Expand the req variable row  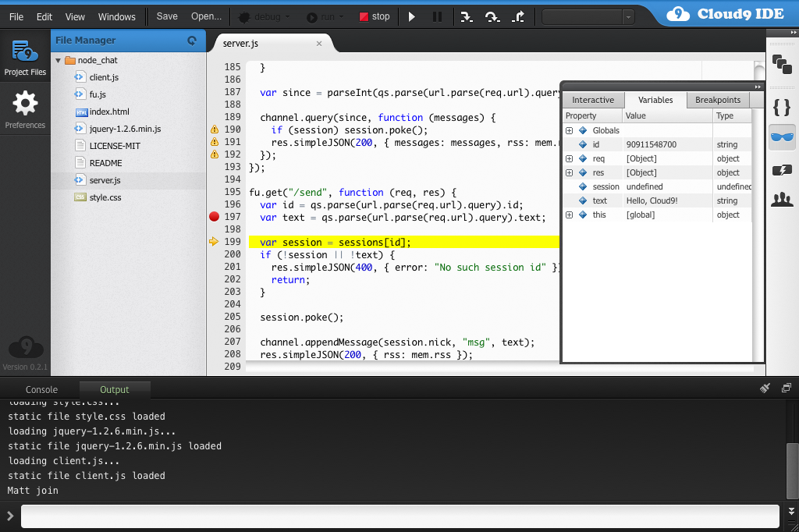click(569, 158)
